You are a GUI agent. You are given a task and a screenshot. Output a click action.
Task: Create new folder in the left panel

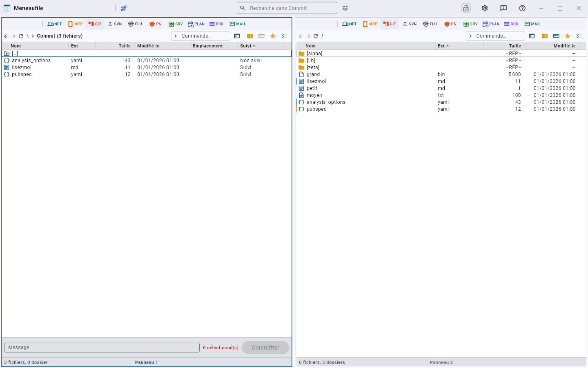pyautogui.click(x=250, y=36)
